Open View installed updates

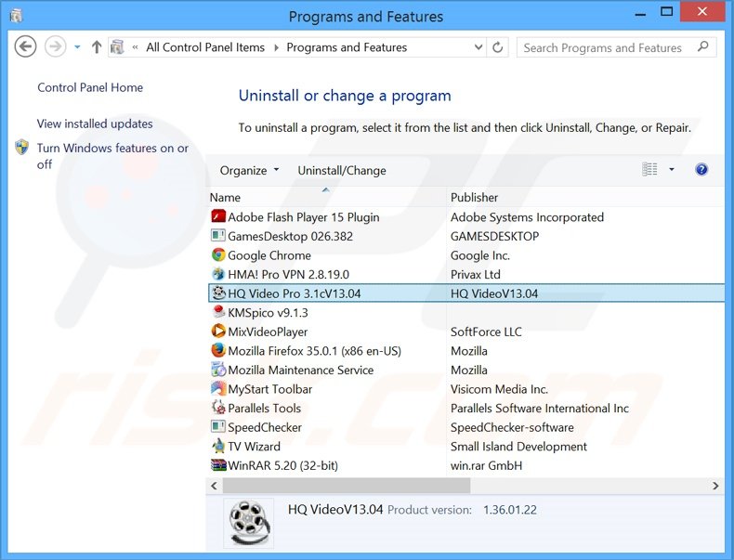pos(95,124)
